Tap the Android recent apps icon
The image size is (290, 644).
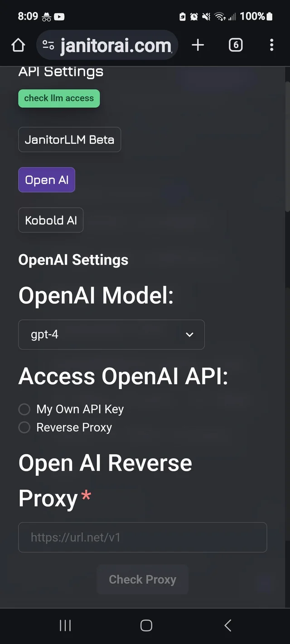(65, 625)
